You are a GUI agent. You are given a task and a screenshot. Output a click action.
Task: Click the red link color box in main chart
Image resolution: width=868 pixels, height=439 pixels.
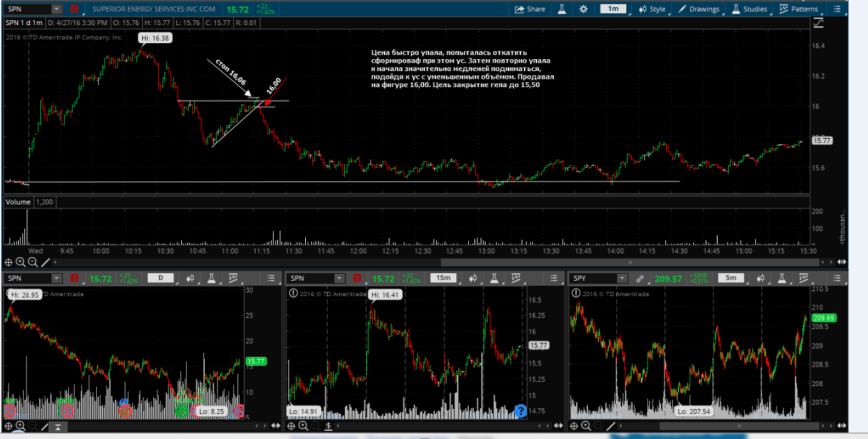75,9
